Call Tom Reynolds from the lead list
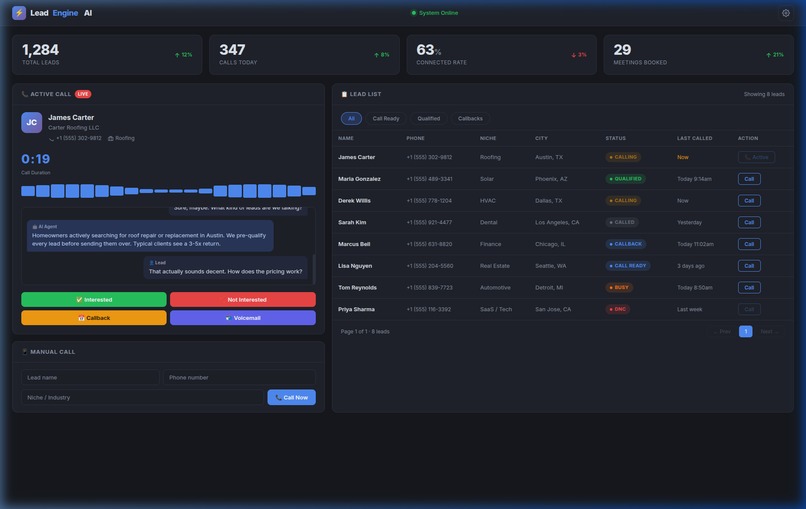 pyautogui.click(x=749, y=287)
